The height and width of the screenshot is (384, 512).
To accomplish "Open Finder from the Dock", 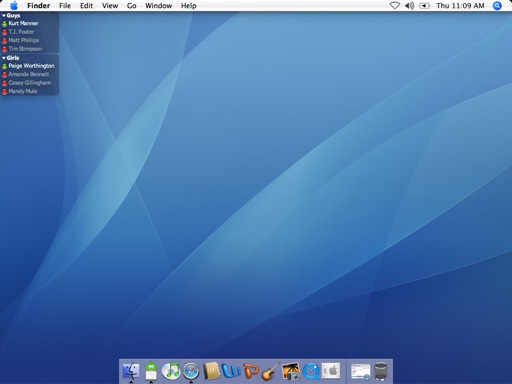I will coord(131,371).
